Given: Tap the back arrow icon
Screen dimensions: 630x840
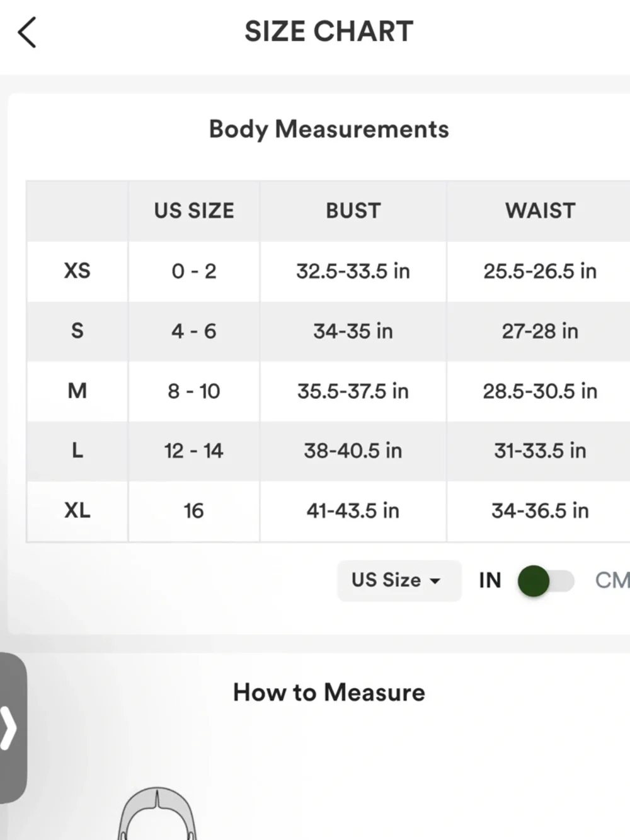Looking at the screenshot, I should (x=27, y=32).
